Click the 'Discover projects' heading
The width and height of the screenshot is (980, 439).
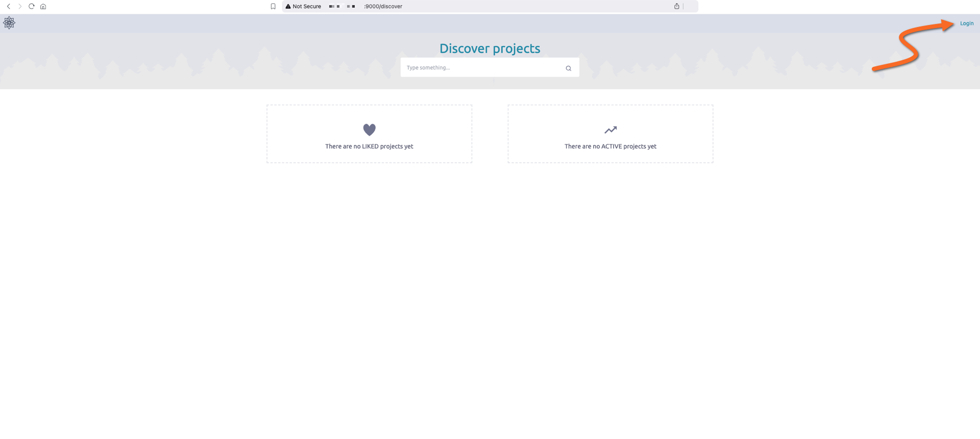(x=489, y=48)
